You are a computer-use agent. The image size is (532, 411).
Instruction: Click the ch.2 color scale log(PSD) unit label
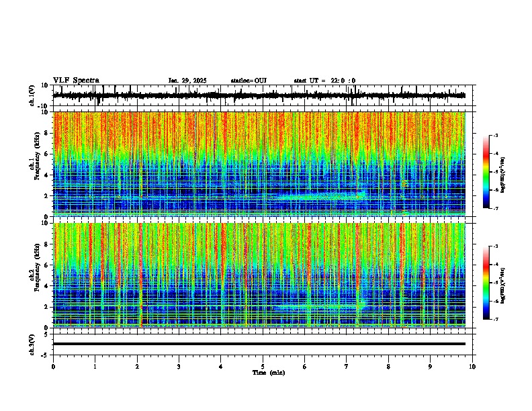coord(503,285)
